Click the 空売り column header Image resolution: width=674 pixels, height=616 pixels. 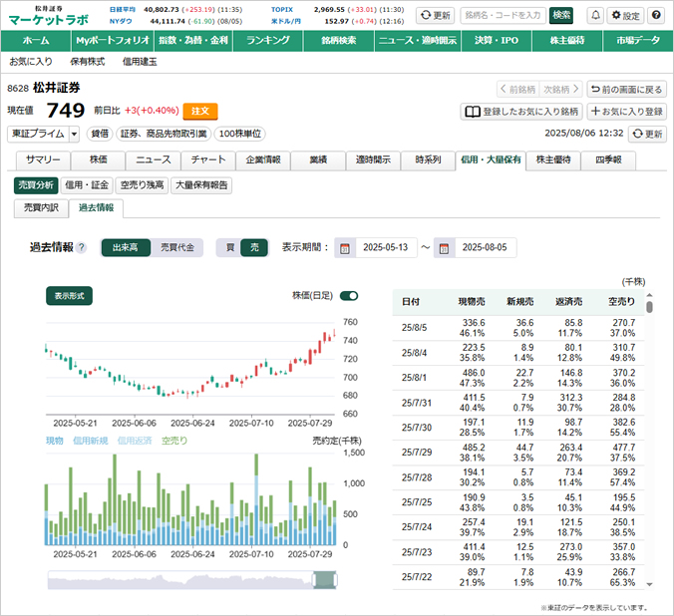click(x=621, y=302)
